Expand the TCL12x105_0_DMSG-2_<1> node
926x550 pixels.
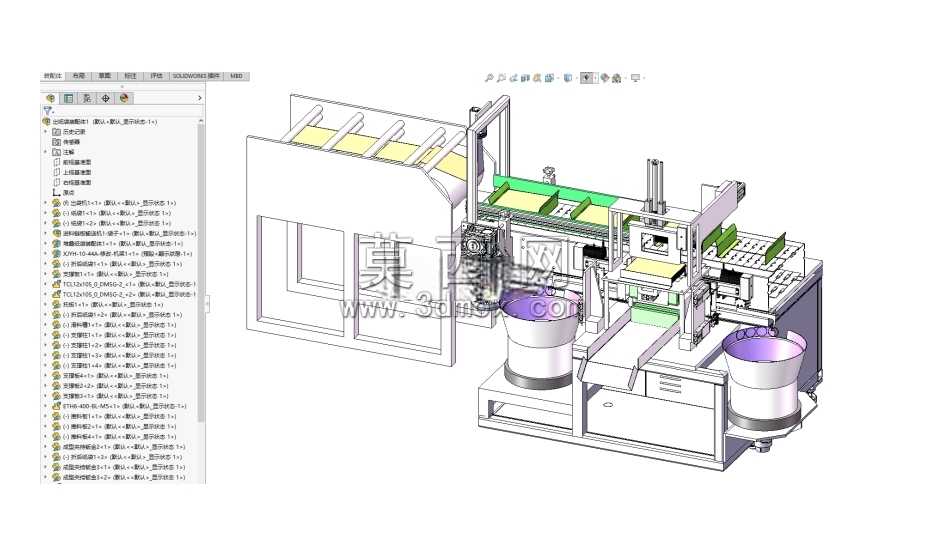tap(46, 284)
